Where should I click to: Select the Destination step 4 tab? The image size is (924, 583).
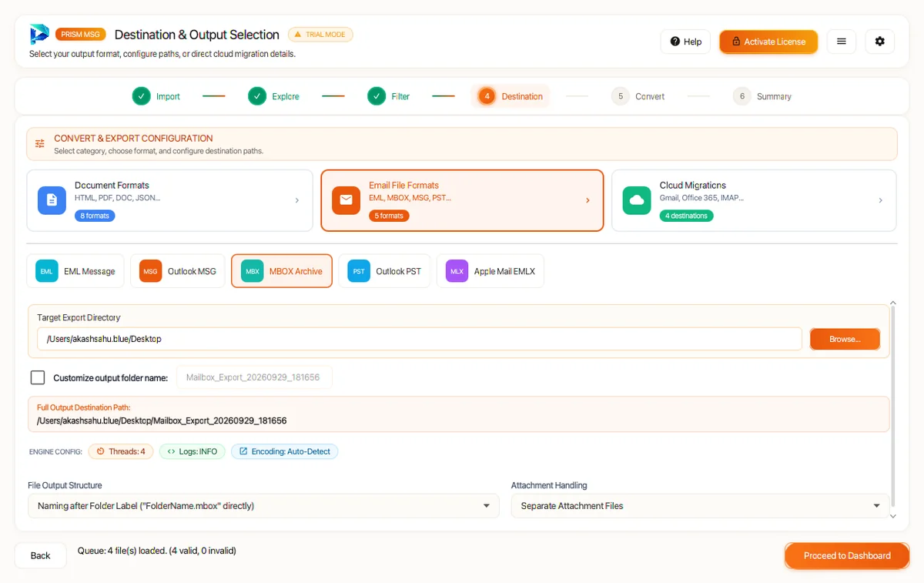point(511,96)
